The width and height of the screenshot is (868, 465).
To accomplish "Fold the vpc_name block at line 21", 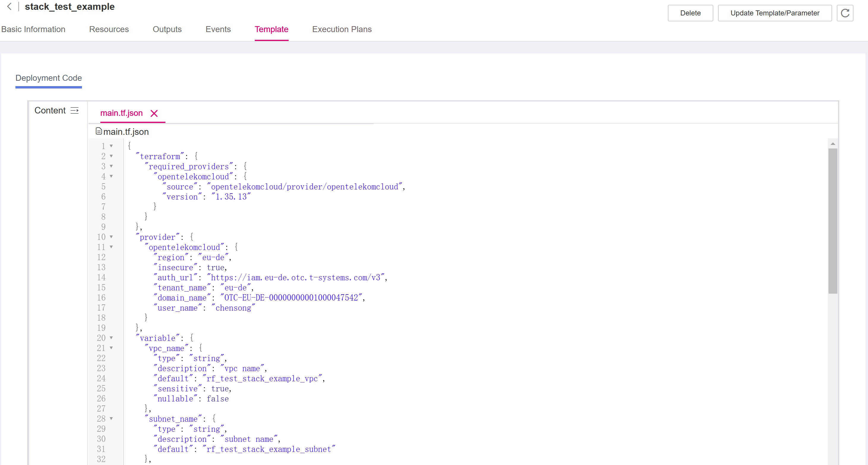I will click(x=111, y=348).
